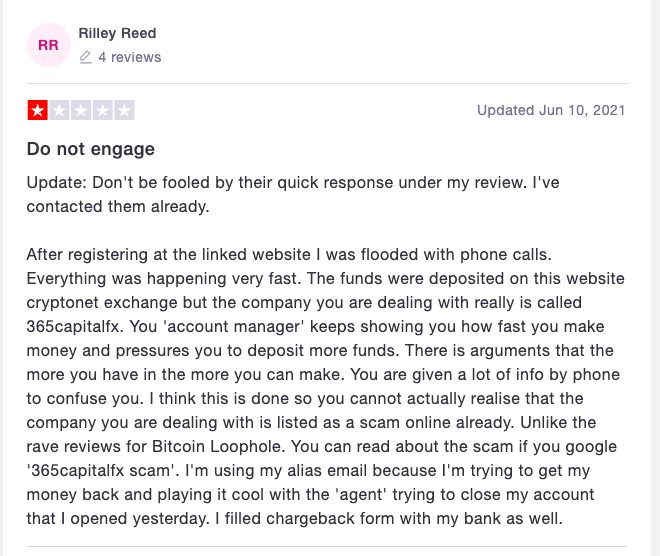View the reviewer's 4 reviews
The image size is (660, 556).
click(x=129, y=57)
